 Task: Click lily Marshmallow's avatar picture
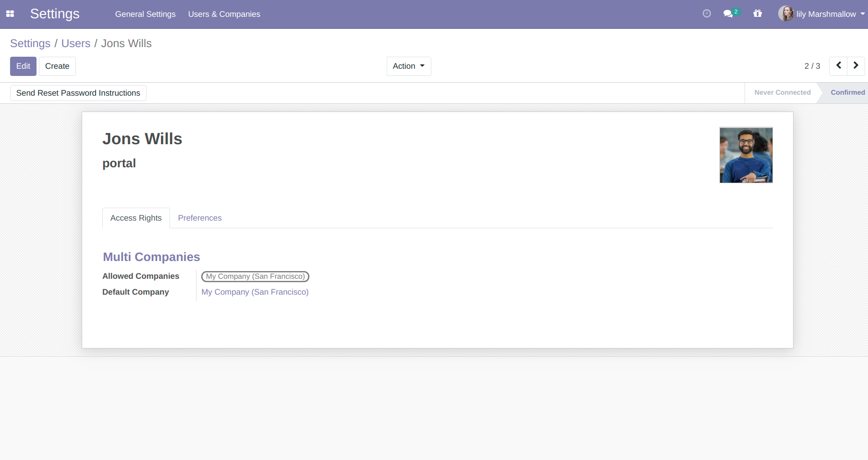click(x=785, y=13)
